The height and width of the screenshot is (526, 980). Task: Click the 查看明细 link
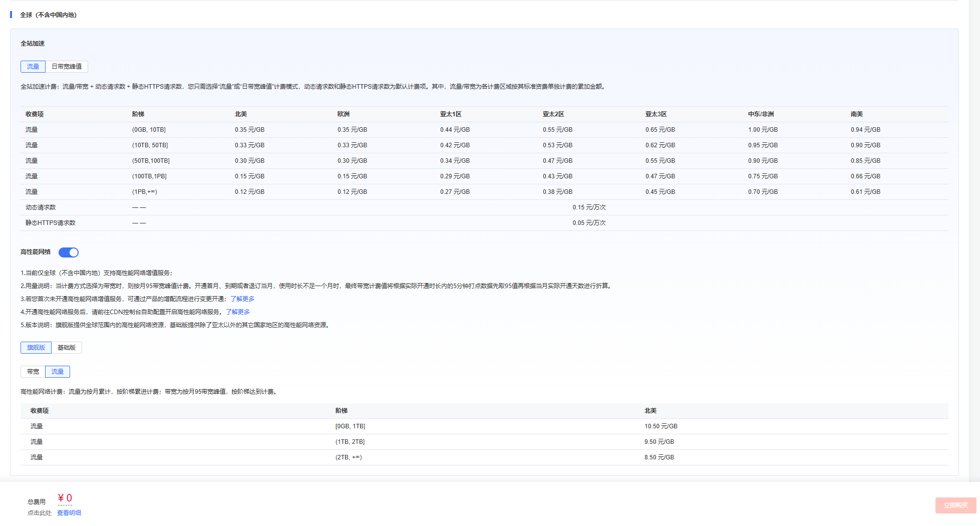[69, 513]
